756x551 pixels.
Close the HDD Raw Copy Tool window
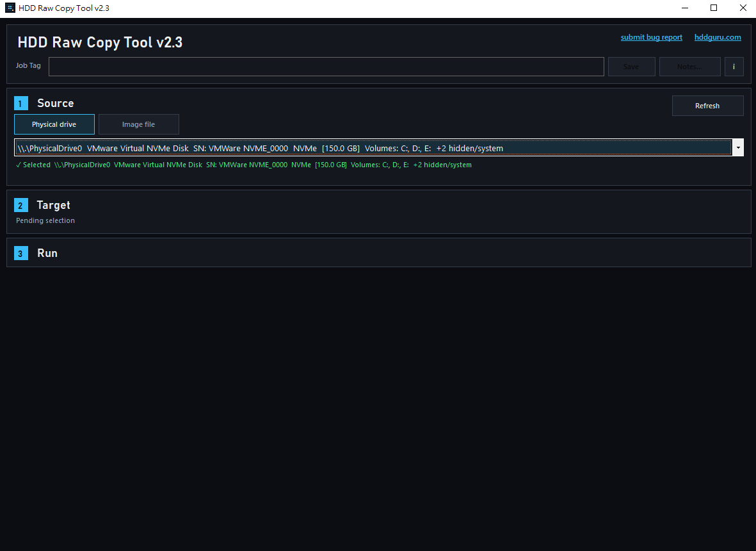pyautogui.click(x=743, y=8)
